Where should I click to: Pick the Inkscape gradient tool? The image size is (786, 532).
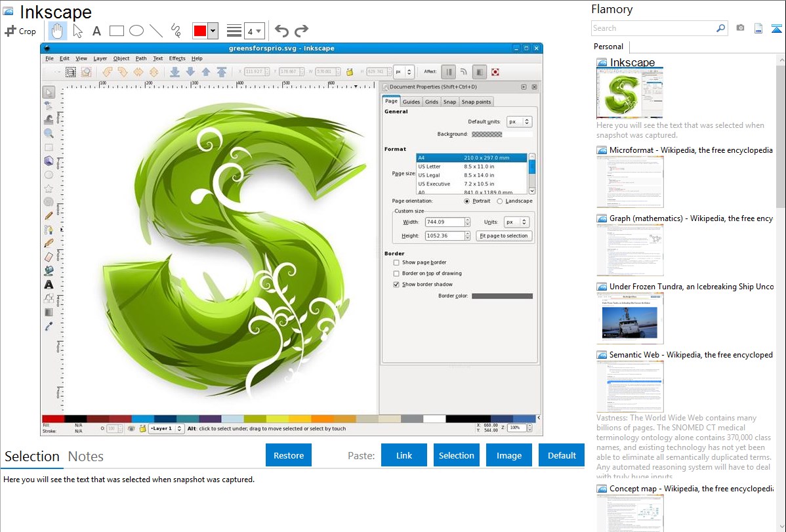[x=49, y=312]
